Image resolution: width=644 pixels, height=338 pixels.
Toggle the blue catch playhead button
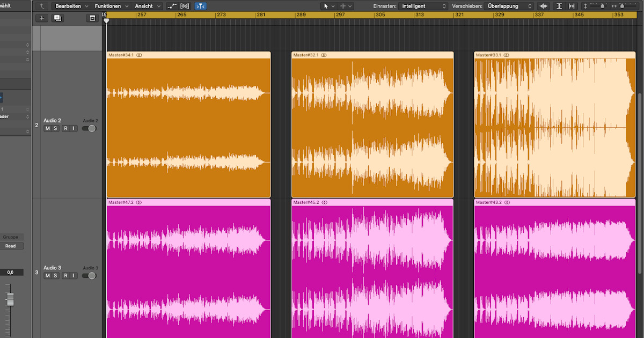pos(200,6)
